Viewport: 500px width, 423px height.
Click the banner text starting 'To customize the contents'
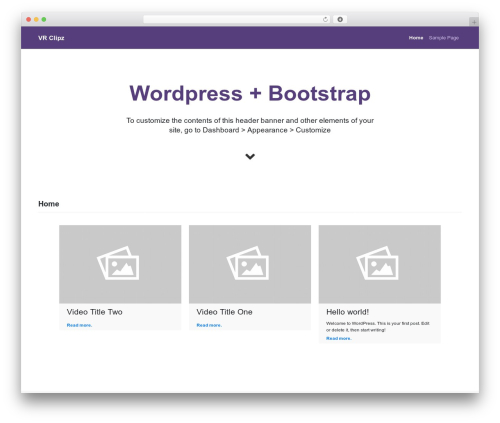click(250, 125)
